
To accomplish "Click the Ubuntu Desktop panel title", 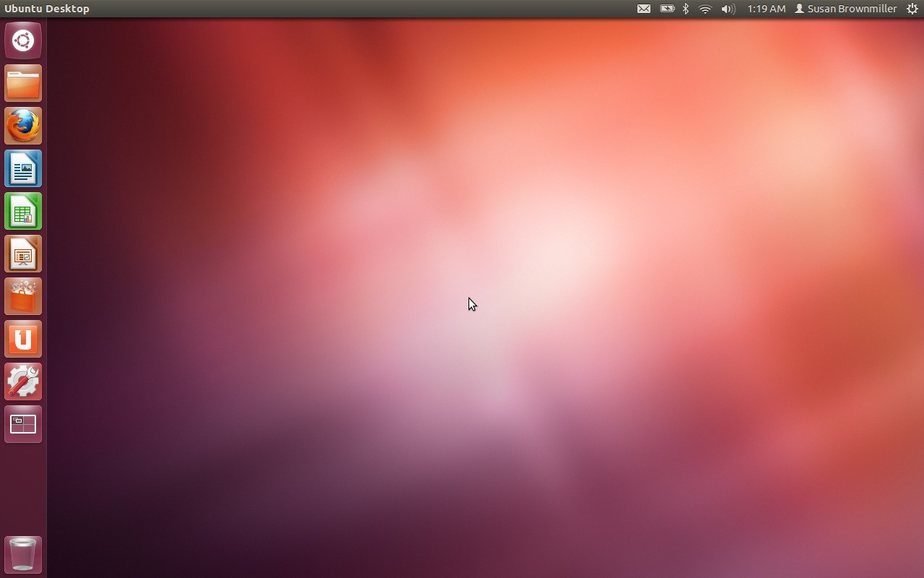I will click(47, 9).
